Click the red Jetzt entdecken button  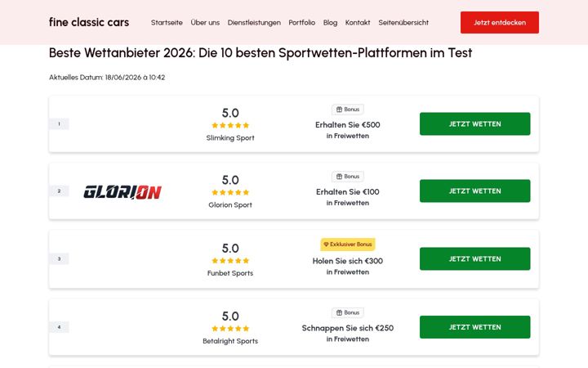coord(500,23)
